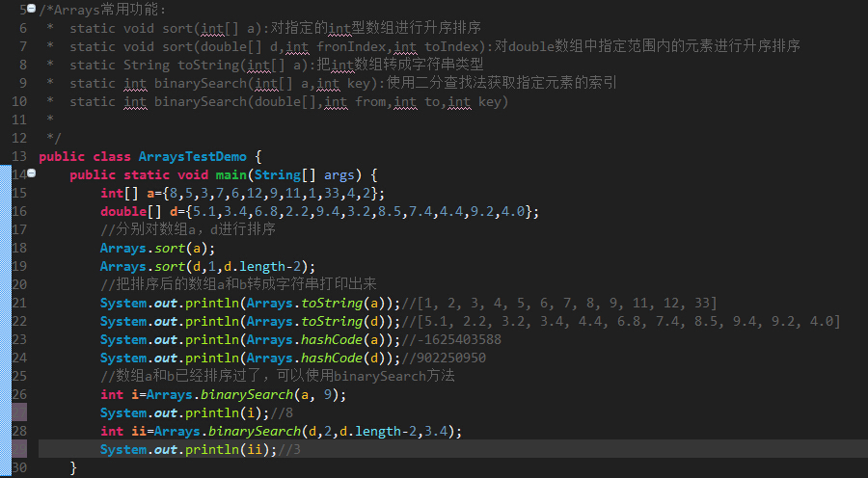Click System.out.println(ii) statement
The width and height of the screenshot is (868, 478).
(189, 449)
